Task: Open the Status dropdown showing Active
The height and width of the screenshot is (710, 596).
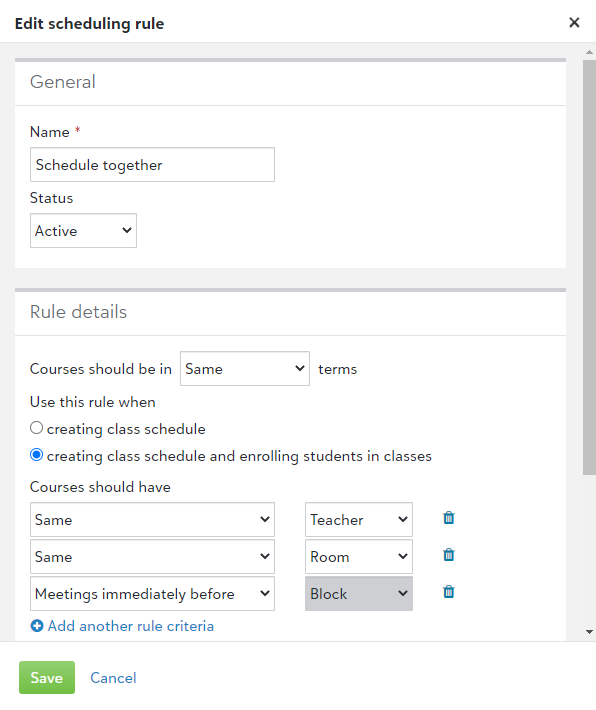Action: point(83,230)
